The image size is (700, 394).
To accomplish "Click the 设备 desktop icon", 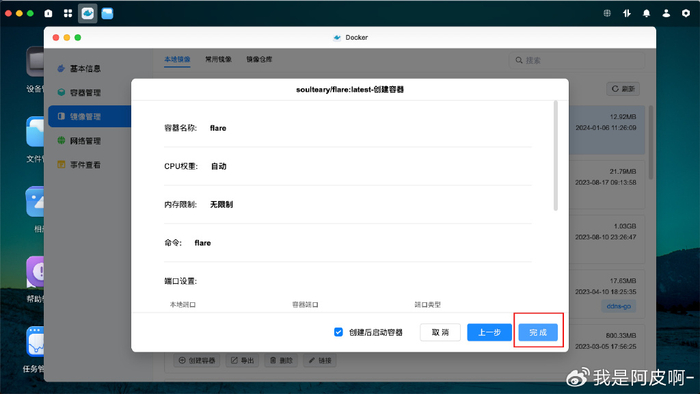I will pyautogui.click(x=35, y=62).
